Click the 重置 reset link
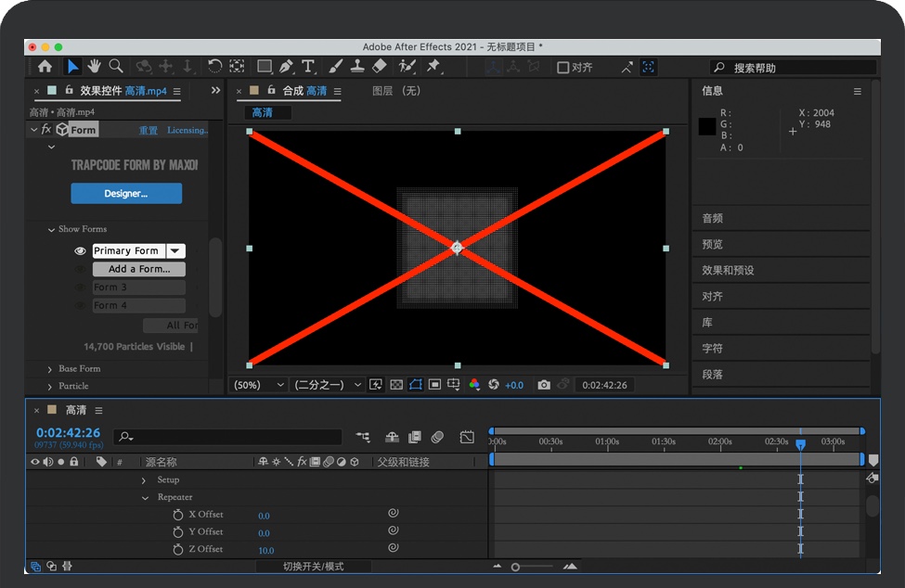Image resolution: width=905 pixels, height=588 pixels. (149, 131)
